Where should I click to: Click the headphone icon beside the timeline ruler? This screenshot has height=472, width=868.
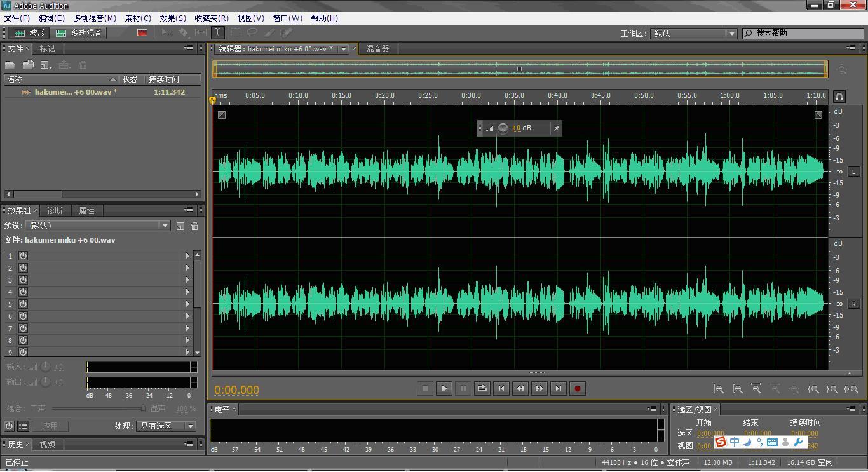pos(839,97)
